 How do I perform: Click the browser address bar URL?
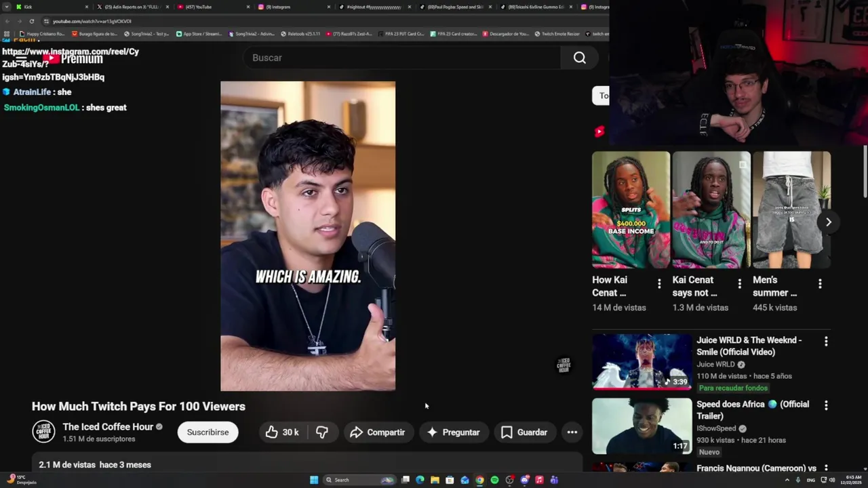pyautogui.click(x=92, y=21)
